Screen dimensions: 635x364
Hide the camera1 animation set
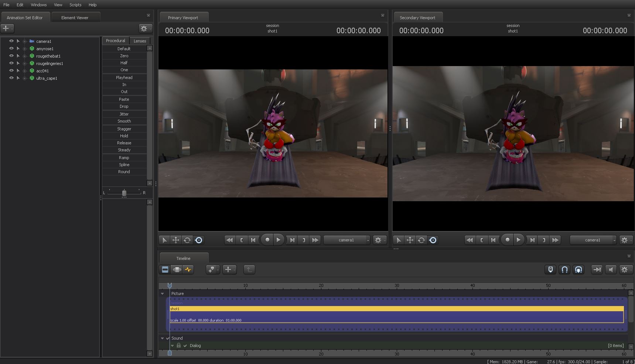[11, 41]
